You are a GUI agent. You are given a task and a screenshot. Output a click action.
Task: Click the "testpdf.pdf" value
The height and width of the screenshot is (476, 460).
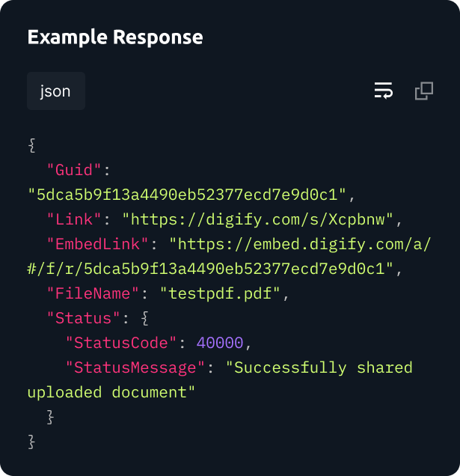pyautogui.click(x=220, y=293)
